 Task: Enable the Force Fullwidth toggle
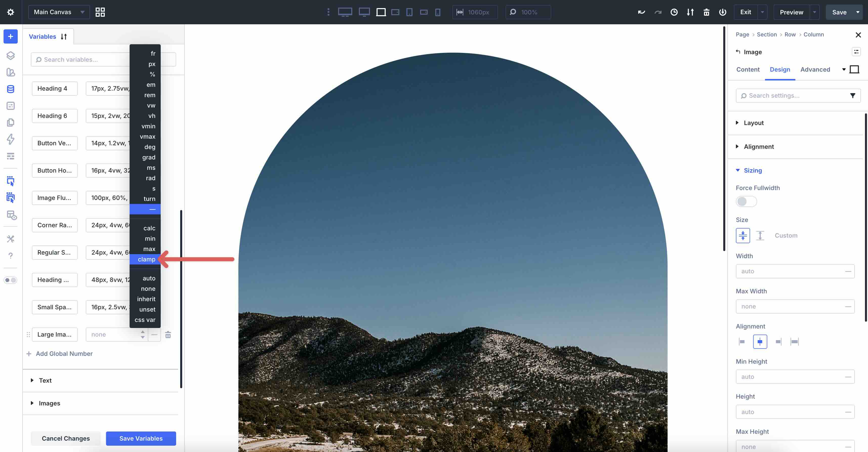[x=746, y=201]
